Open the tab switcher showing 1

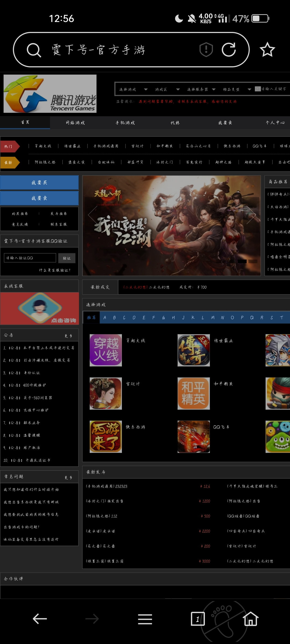pyautogui.click(x=198, y=619)
